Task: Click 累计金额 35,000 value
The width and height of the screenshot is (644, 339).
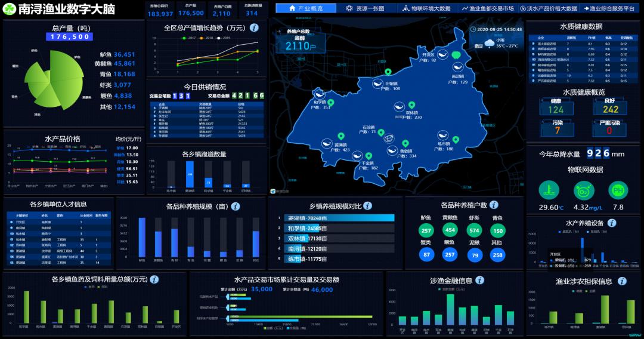Action: [262, 289]
